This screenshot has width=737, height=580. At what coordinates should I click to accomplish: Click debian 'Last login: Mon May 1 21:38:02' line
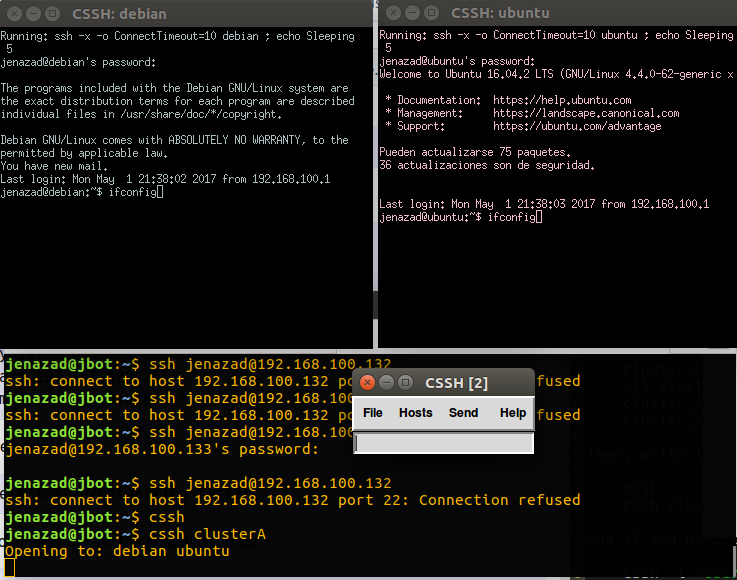click(165, 179)
